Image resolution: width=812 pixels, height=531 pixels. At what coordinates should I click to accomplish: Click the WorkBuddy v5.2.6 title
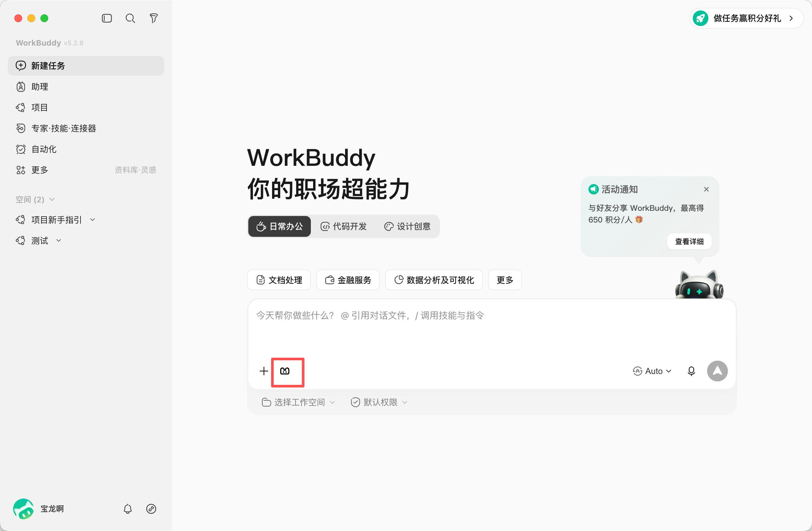pyautogui.click(x=50, y=43)
